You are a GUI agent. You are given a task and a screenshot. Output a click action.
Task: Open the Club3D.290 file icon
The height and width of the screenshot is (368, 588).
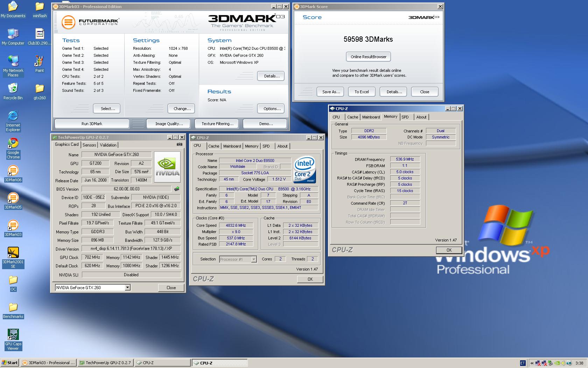(40, 37)
